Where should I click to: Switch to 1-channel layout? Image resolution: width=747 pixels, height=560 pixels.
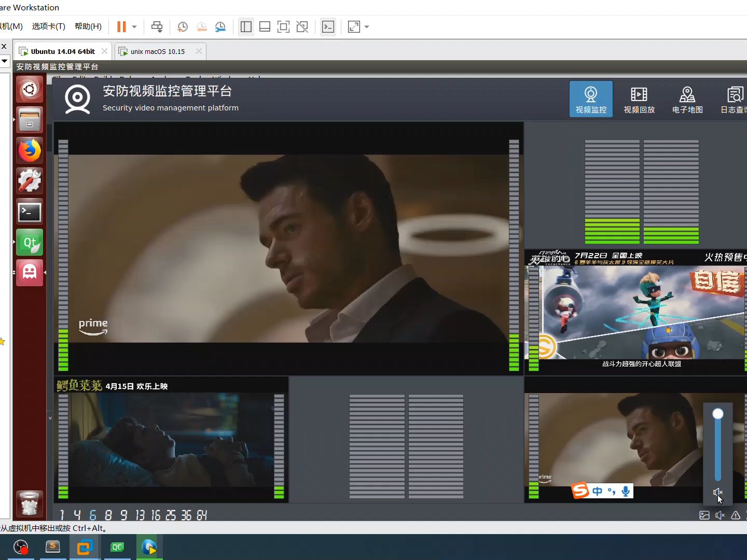62,515
